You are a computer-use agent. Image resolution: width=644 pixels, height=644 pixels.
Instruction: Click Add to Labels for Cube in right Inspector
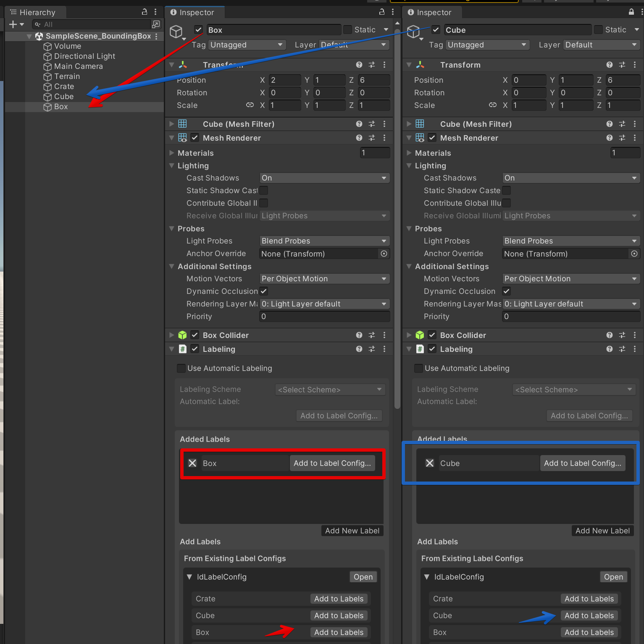click(x=589, y=615)
